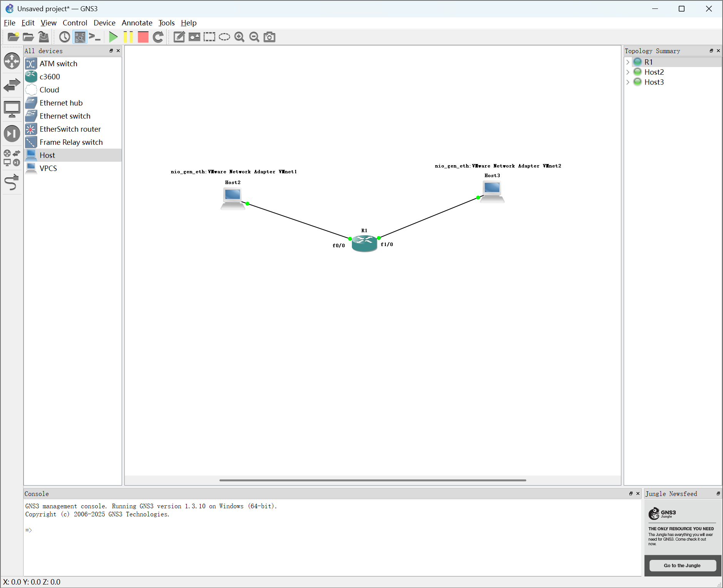The image size is (723, 588).
Task: Click the Save project icon
Action: [x=44, y=37]
